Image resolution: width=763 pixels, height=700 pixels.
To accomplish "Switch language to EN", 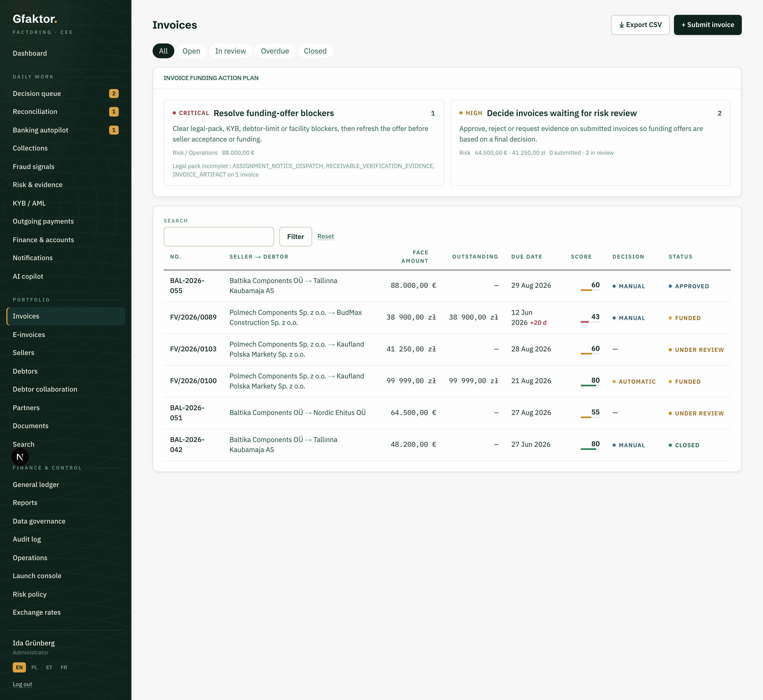I will (x=19, y=667).
